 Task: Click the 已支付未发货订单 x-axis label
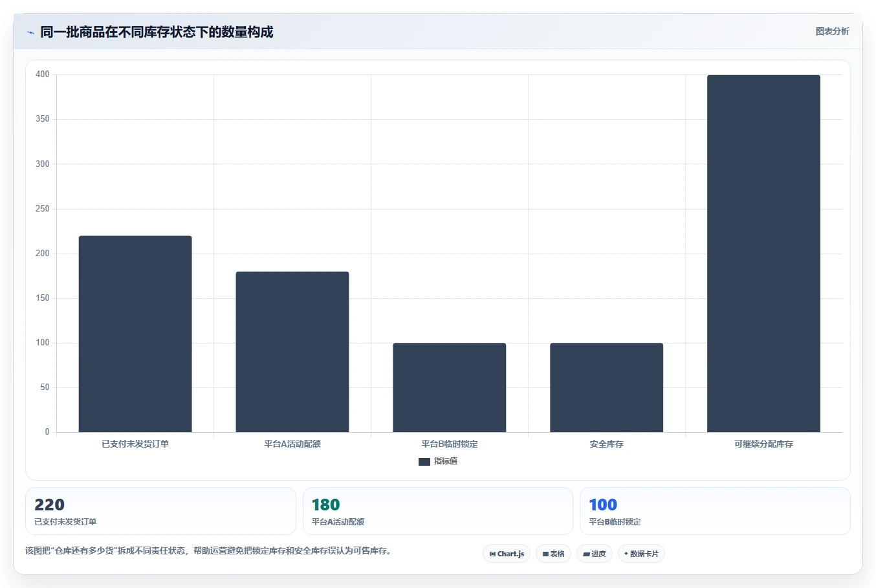pyautogui.click(x=135, y=444)
